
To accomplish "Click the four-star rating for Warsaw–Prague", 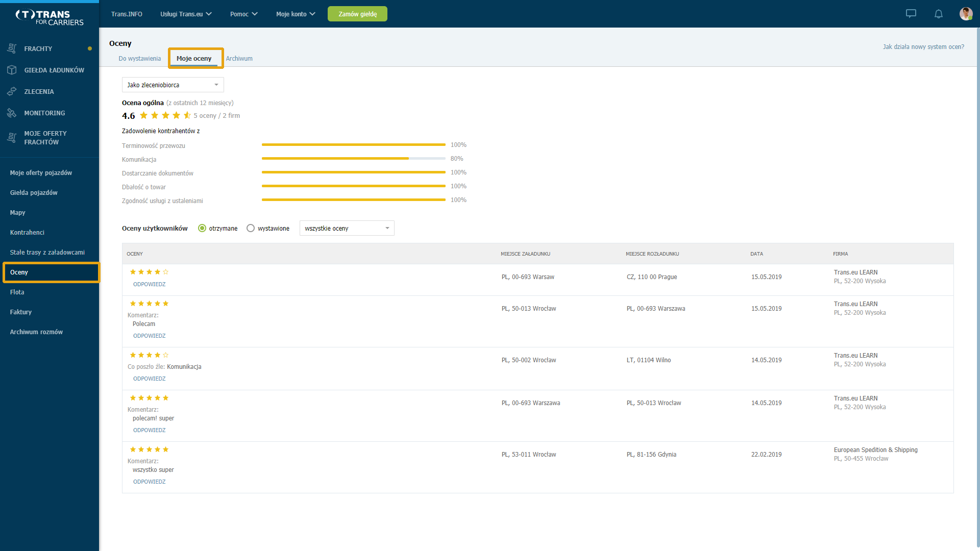I will click(x=149, y=272).
